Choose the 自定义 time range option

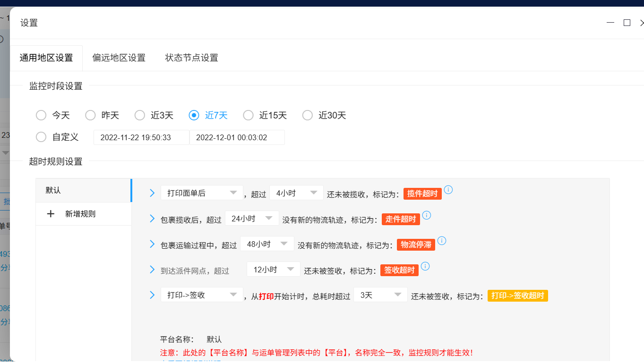(42, 137)
